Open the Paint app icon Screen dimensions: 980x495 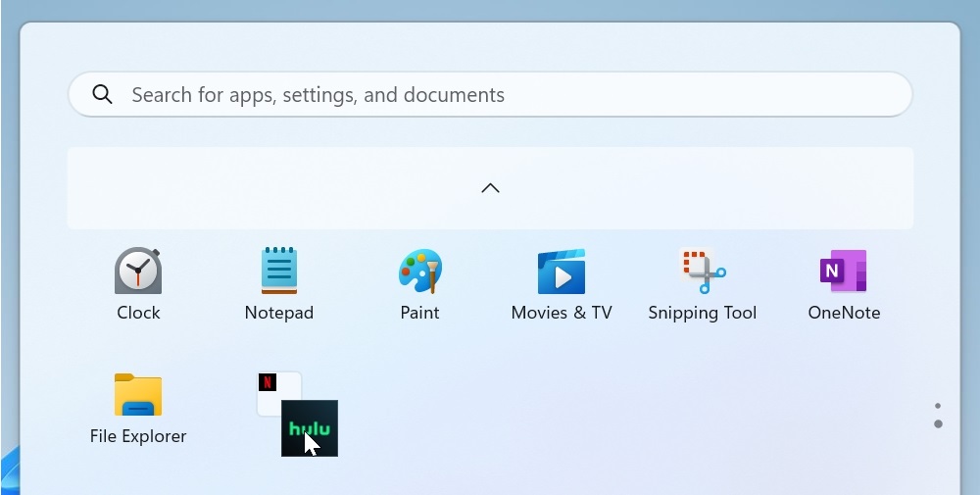click(420, 271)
